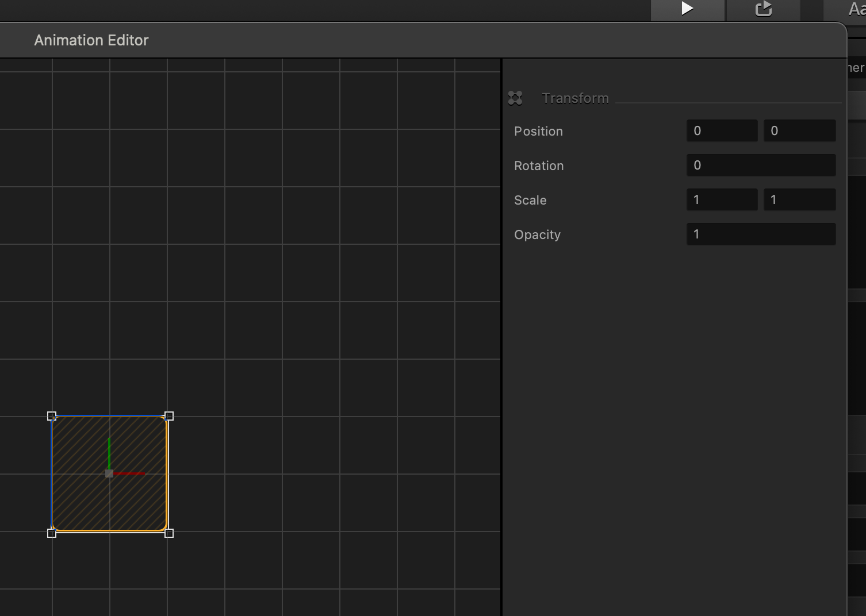866x616 pixels.
Task: Click the Scale X value field
Action: point(722,200)
